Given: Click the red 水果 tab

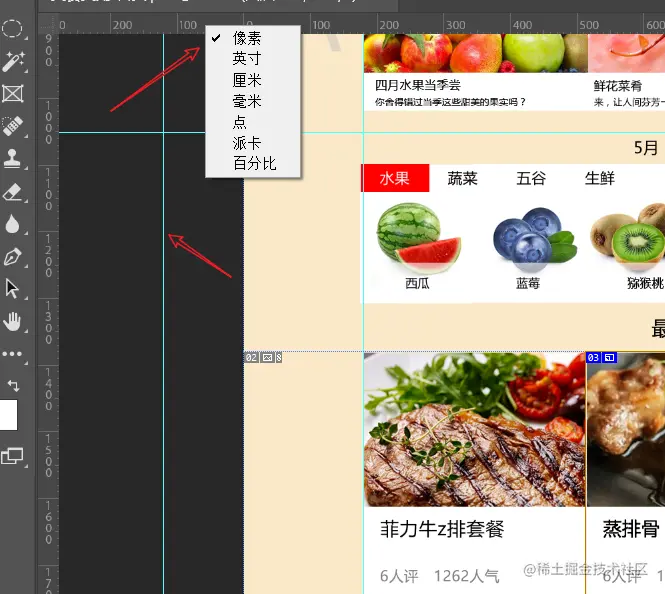Looking at the screenshot, I should 395,178.
